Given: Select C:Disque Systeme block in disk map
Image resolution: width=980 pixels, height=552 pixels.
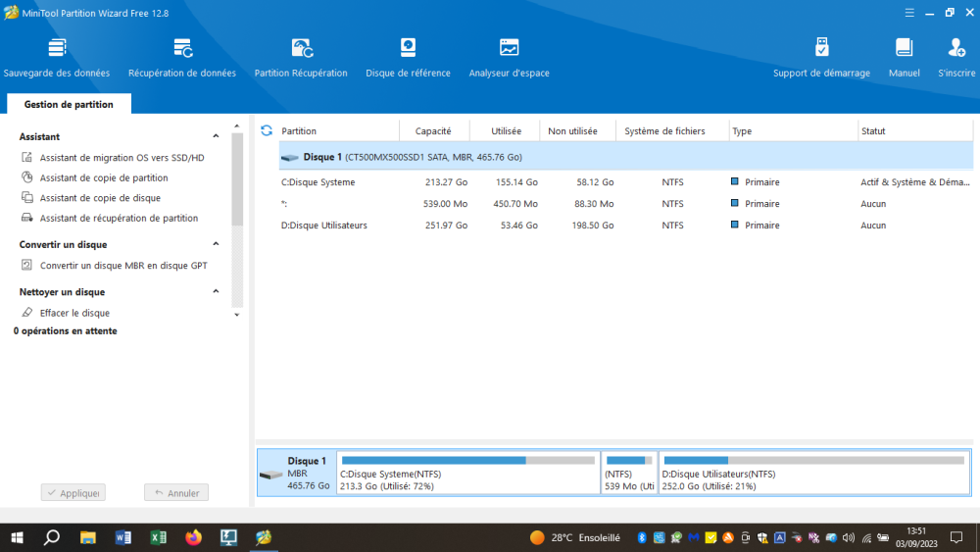Looking at the screenshot, I should (x=468, y=473).
